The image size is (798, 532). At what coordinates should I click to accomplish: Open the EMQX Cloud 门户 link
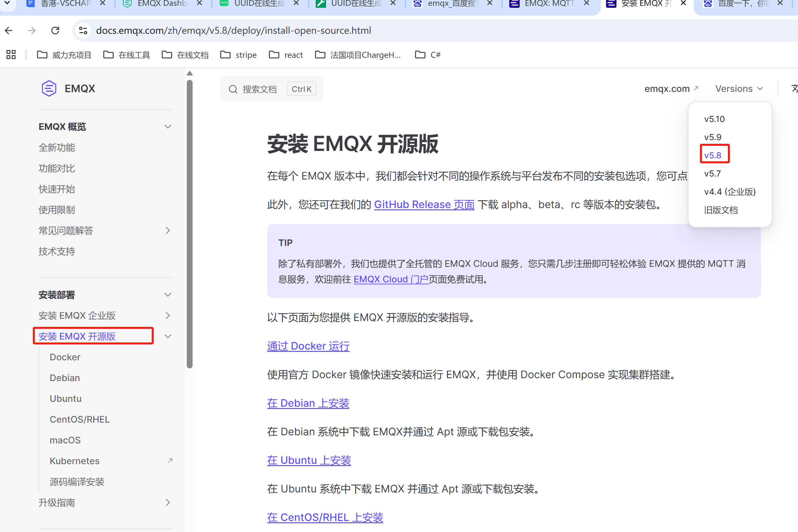point(391,279)
